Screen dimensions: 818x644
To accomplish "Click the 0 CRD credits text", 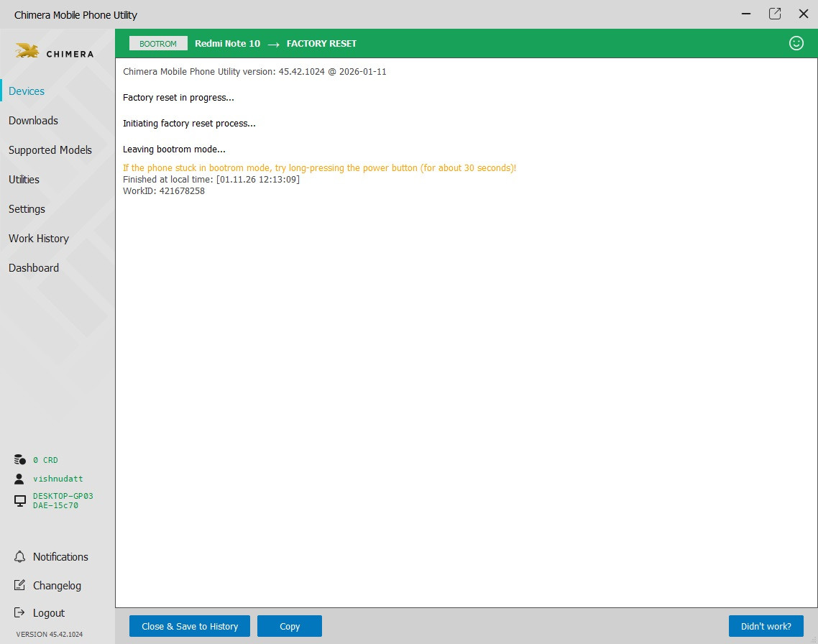I will coord(45,460).
